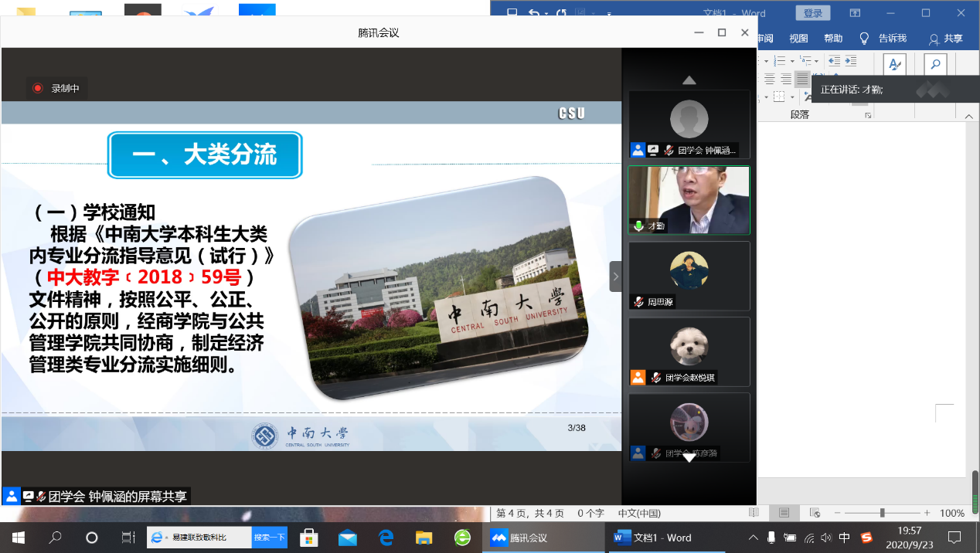Open multilevel list dropdown in Word
The height and width of the screenshot is (553, 980).
coord(816,60)
